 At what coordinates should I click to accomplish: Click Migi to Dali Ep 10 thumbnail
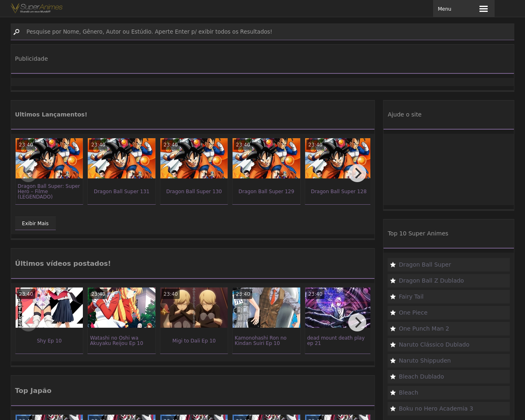194,308
